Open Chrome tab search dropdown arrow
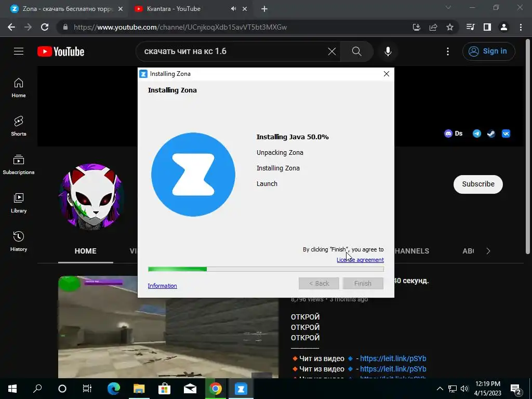Image resolution: width=532 pixels, height=399 pixels. click(448, 7)
